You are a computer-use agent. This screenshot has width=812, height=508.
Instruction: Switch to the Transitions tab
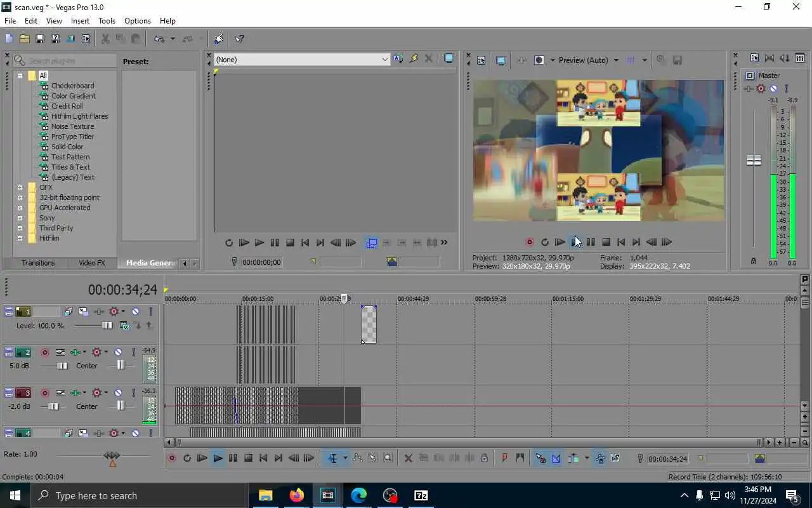[38, 263]
